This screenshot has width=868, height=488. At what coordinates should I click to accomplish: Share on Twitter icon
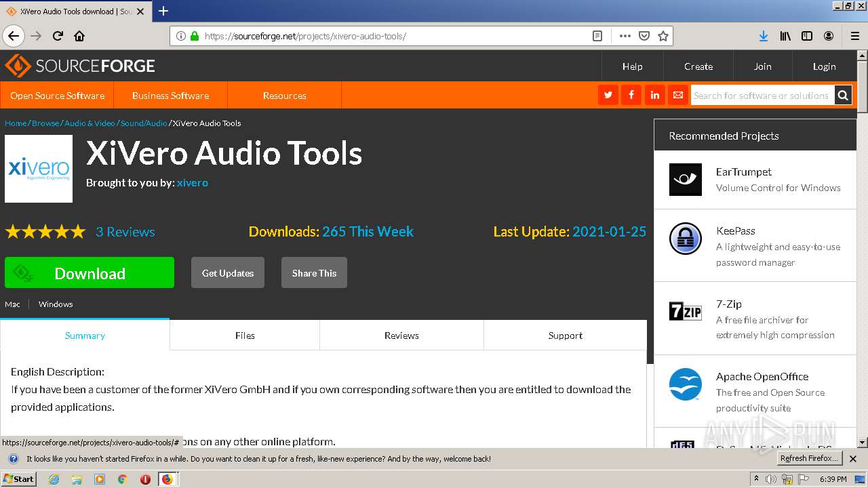[x=608, y=95]
